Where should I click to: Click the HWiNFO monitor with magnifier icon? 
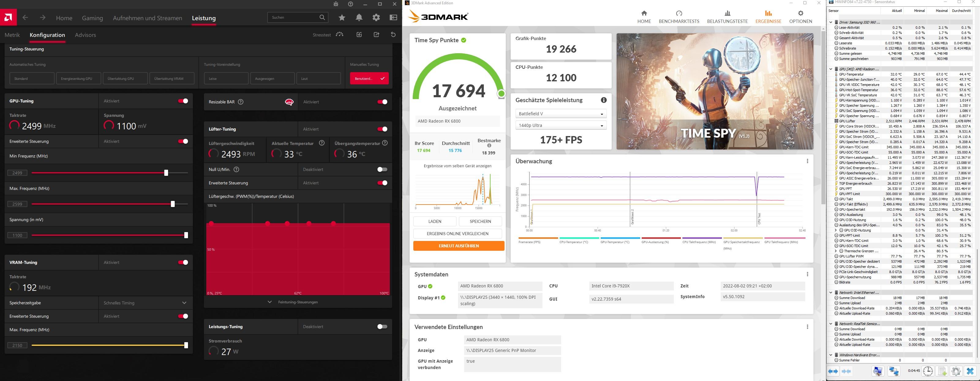878,371
